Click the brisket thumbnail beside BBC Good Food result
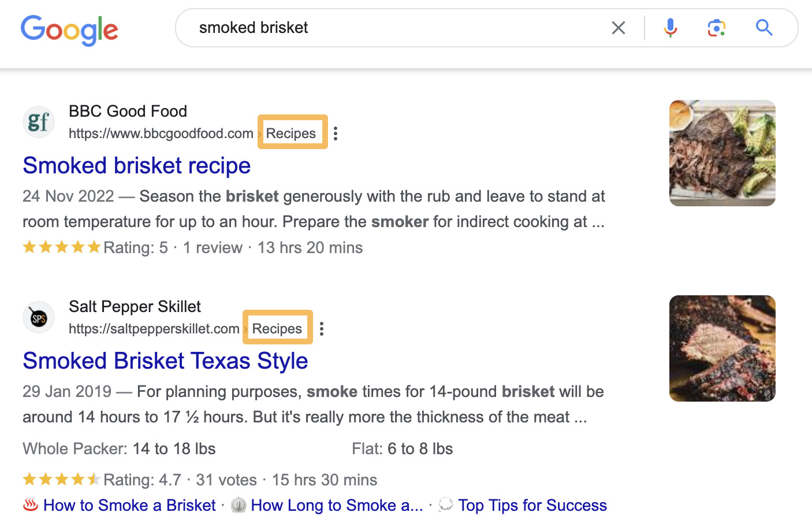The height and width of the screenshot is (527, 812). 722,153
